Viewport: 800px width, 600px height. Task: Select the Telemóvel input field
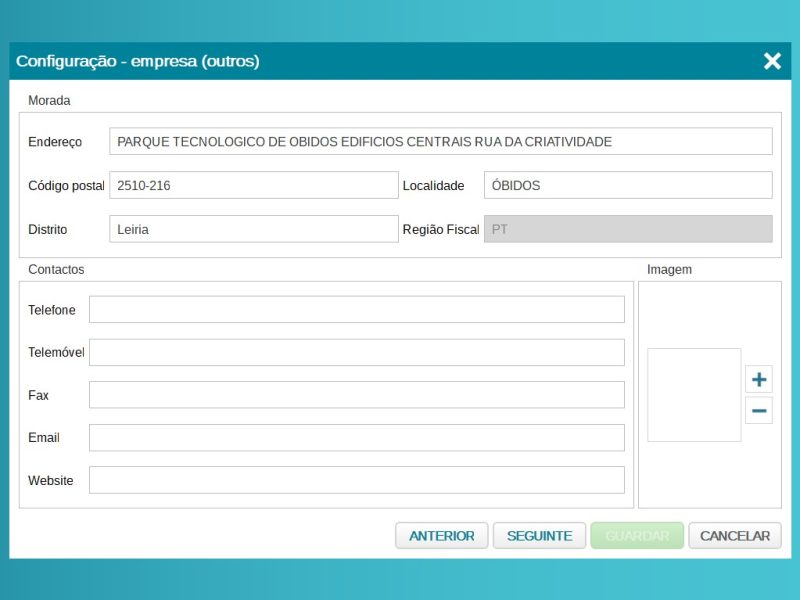pyautogui.click(x=356, y=353)
